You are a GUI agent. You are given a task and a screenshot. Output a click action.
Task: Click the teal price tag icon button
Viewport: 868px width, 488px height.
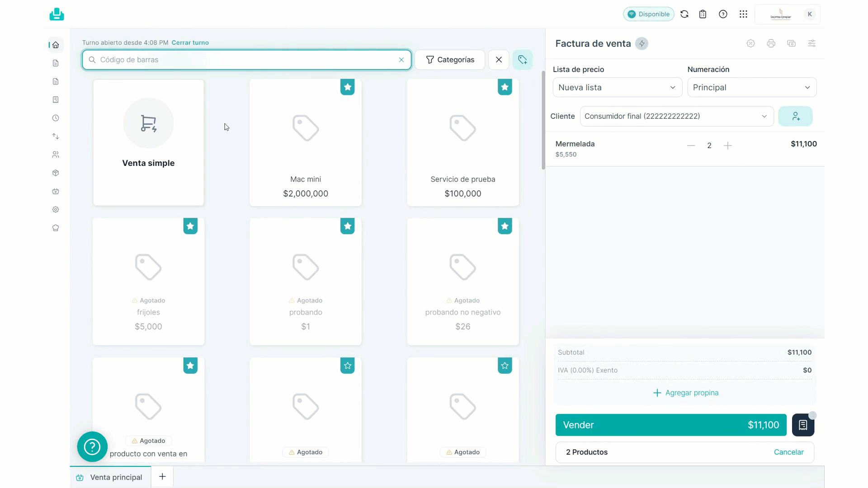coord(522,60)
